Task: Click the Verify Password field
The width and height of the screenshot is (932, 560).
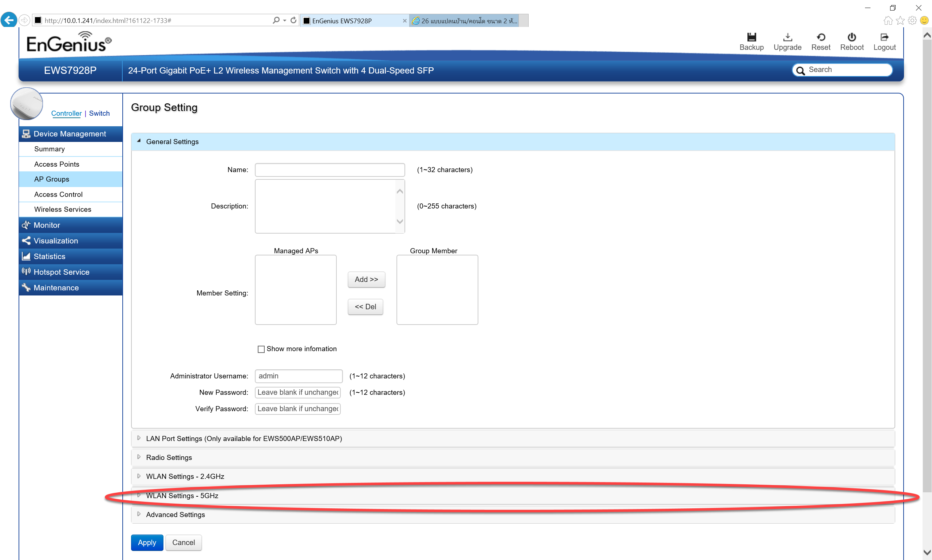Action: 297,408
